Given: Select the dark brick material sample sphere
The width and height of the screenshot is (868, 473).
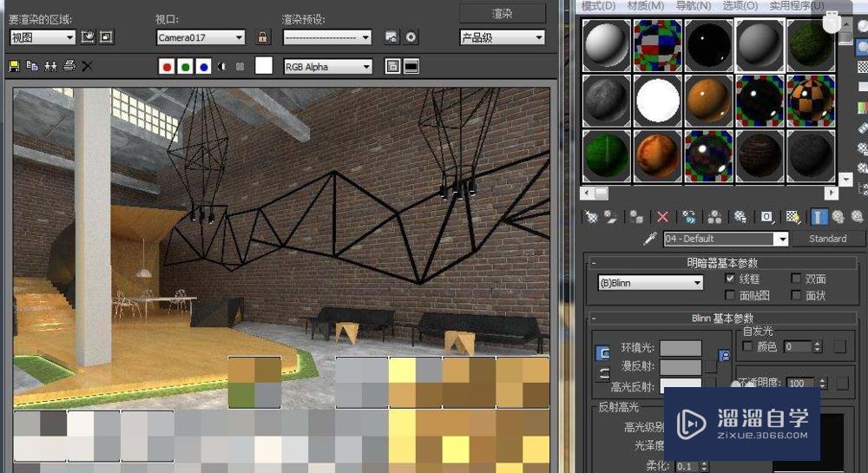Looking at the screenshot, I should pyautogui.click(x=759, y=156).
